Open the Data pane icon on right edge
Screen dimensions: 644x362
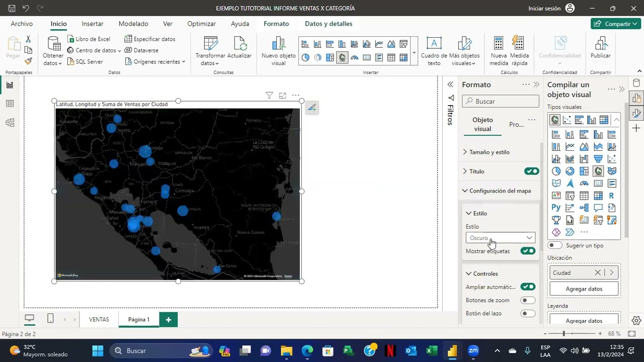coord(636,84)
